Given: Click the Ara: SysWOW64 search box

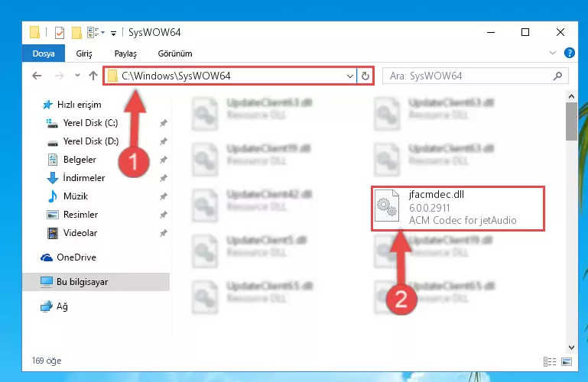Looking at the screenshot, I should tap(475, 76).
